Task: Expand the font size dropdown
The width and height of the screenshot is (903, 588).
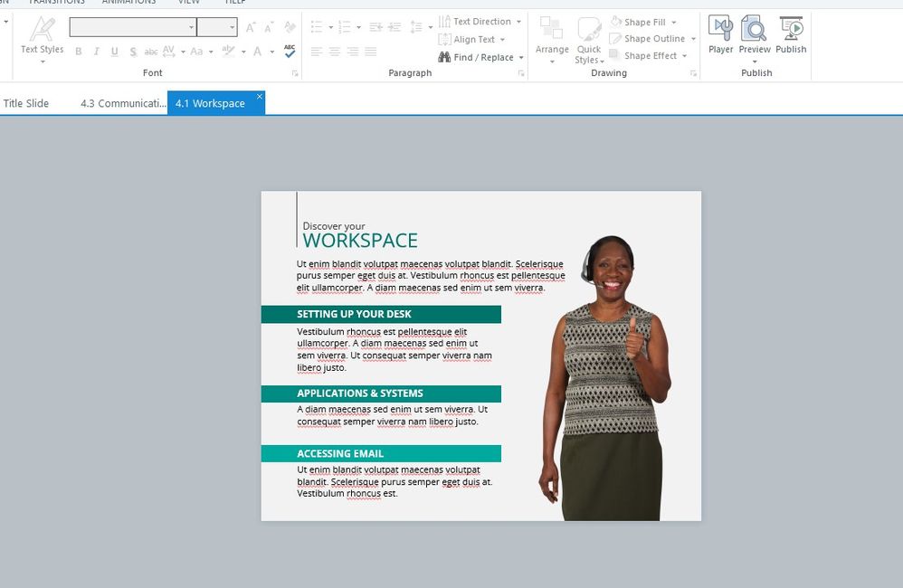Action: (x=232, y=28)
